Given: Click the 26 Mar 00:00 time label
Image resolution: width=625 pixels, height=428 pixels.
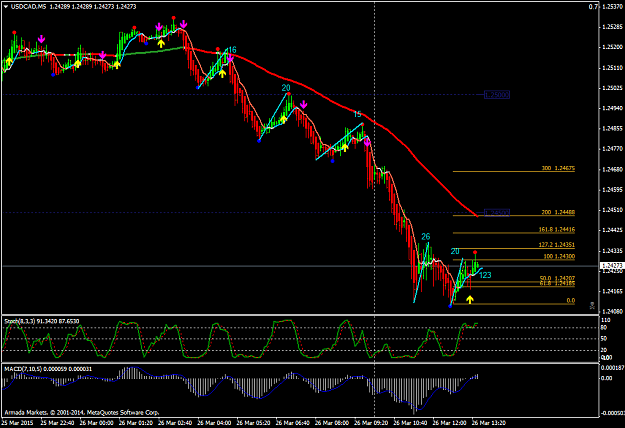Looking at the screenshot, I should [96, 423].
